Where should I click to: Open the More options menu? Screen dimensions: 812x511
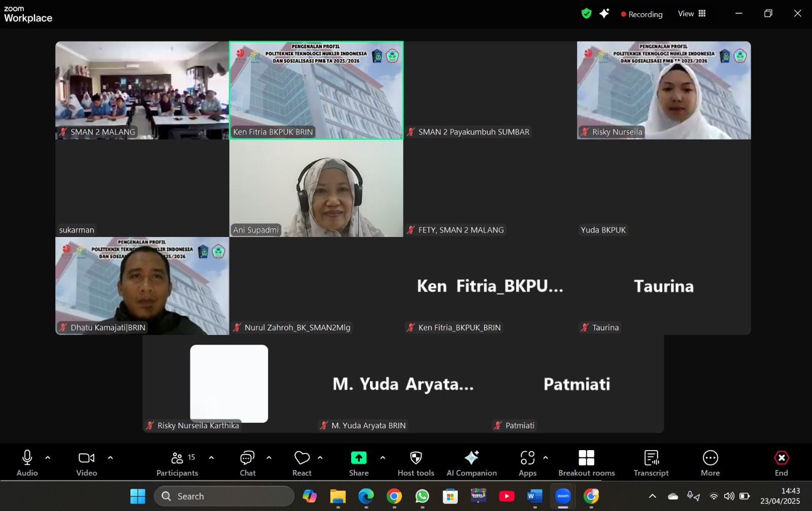tap(710, 463)
